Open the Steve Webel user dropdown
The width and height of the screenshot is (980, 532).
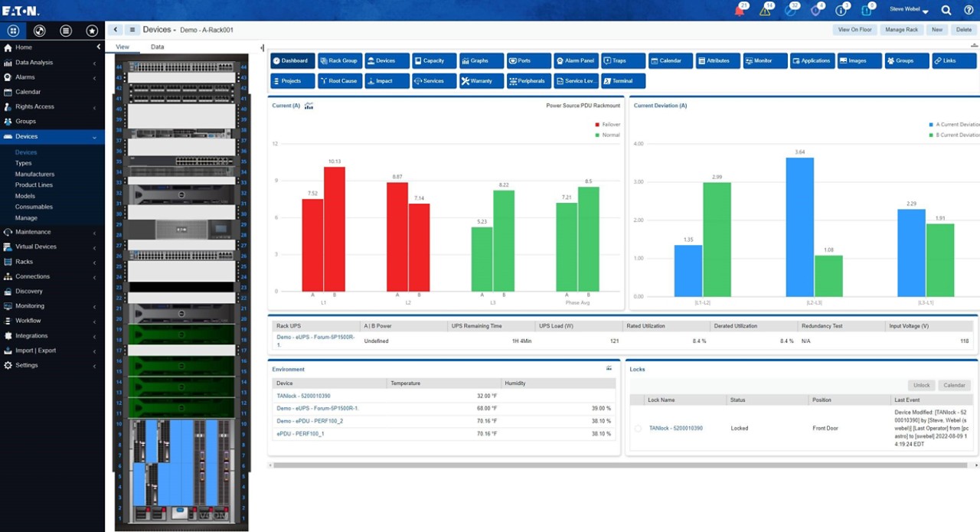pos(910,11)
